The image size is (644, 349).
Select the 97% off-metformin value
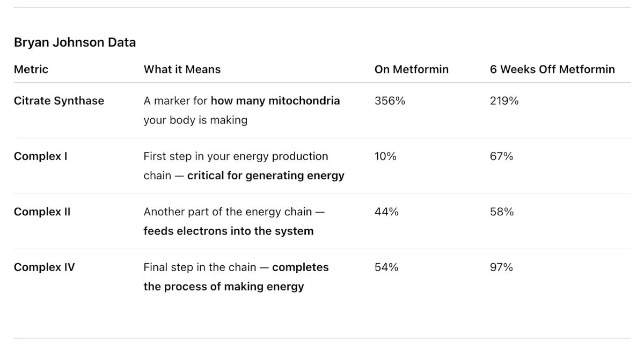pos(501,267)
